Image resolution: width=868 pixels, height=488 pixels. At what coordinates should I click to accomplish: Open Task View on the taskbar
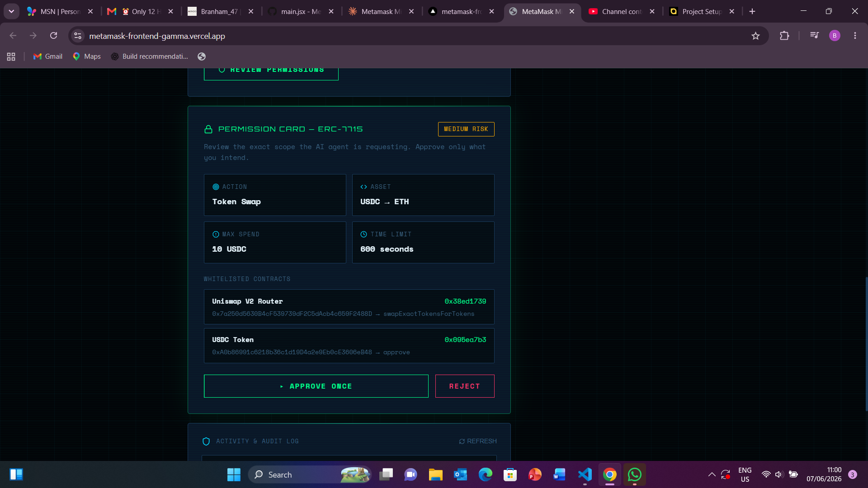(386, 474)
